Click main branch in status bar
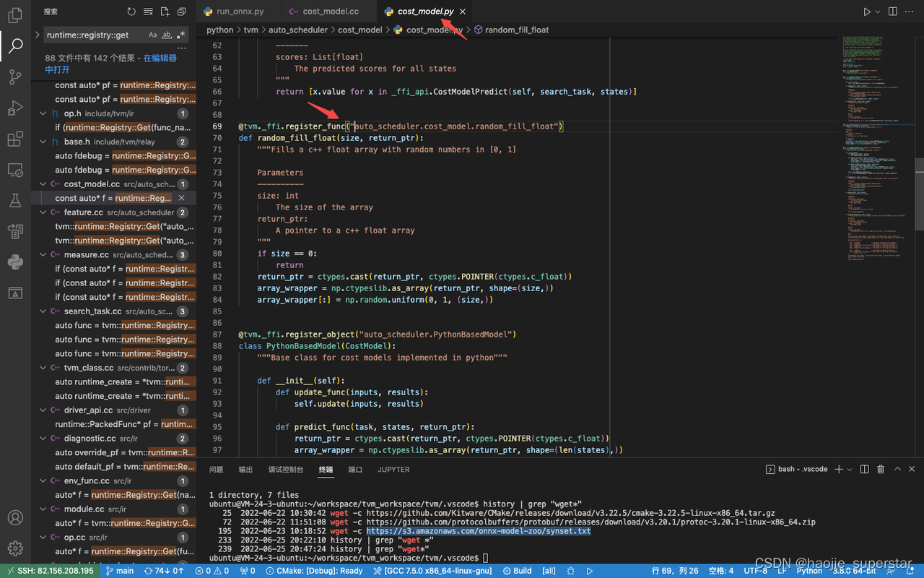924x578 pixels. click(119, 571)
